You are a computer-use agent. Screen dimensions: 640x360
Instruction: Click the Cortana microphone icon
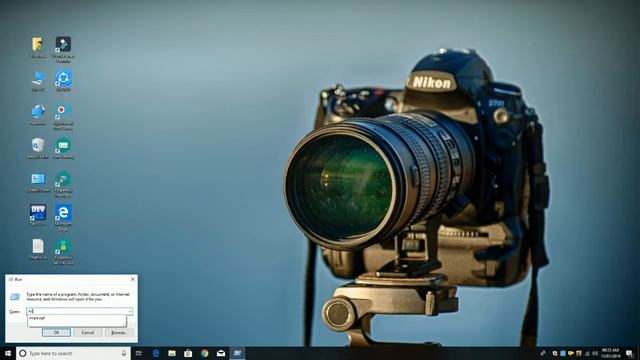[x=124, y=353]
